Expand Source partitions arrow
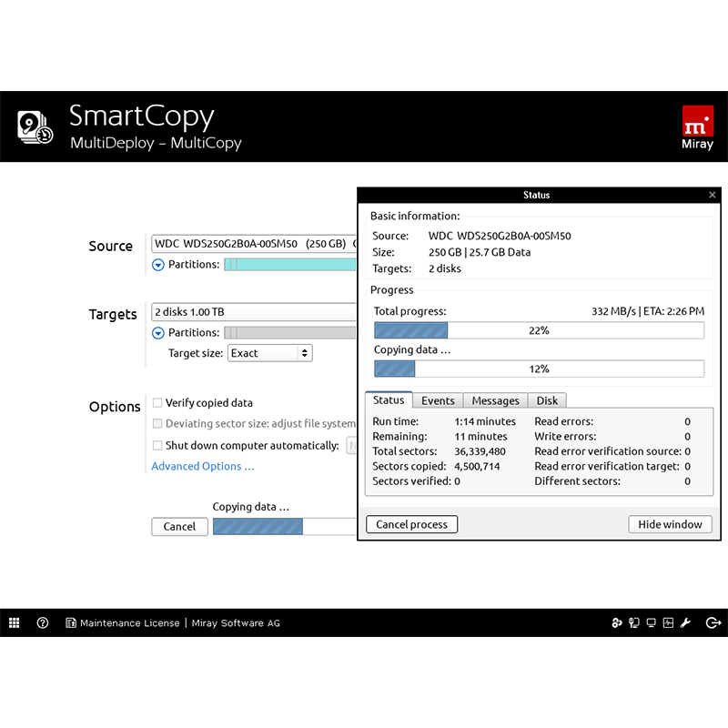 (157, 265)
